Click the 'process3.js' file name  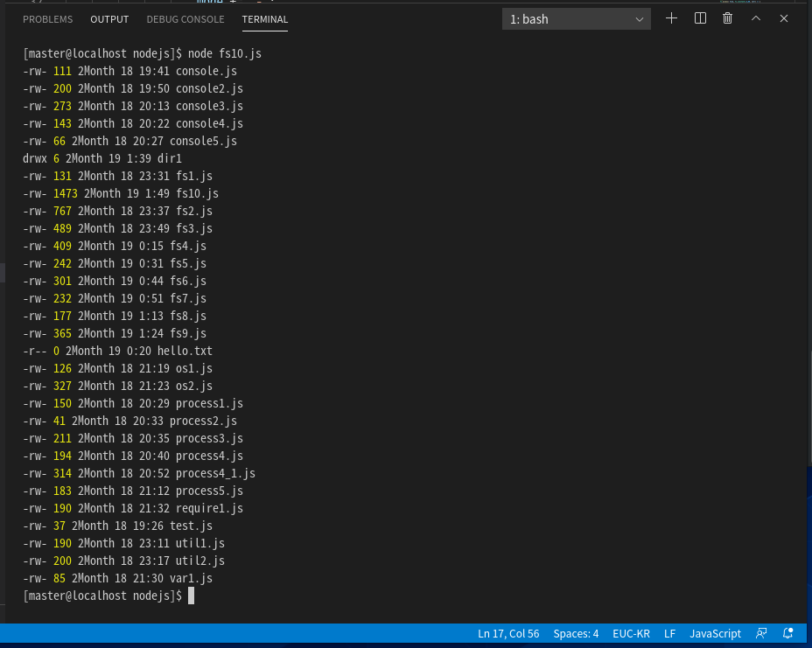[209, 439]
